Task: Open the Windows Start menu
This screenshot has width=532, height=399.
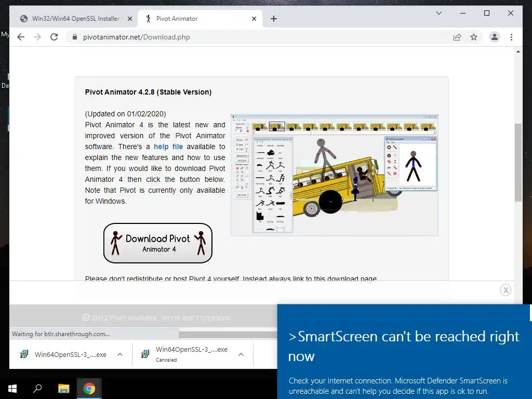Action: click(12, 389)
